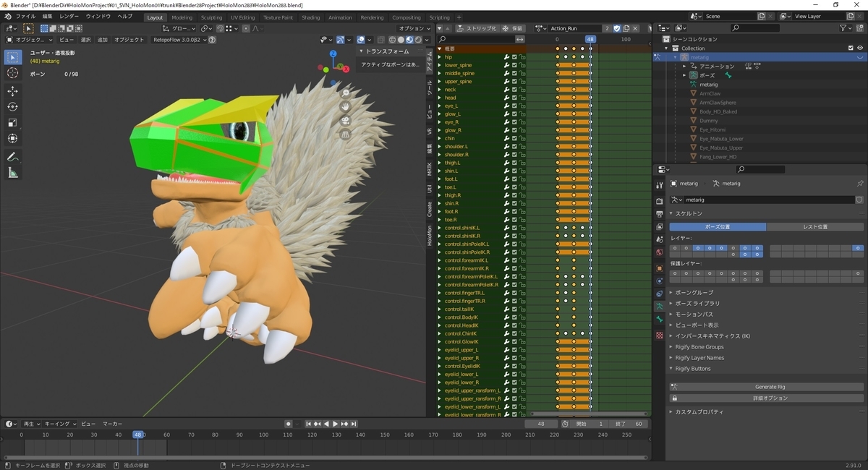Click the viewport pan hand gizmo
The image size is (868, 470).
(x=346, y=107)
